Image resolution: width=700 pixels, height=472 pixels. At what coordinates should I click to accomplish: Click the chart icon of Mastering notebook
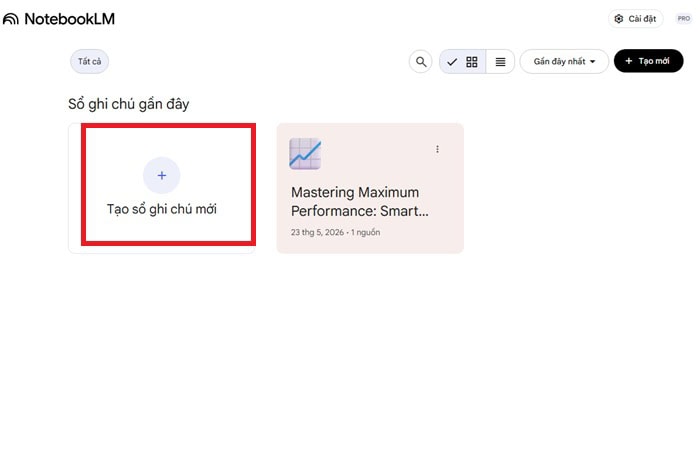pos(305,154)
